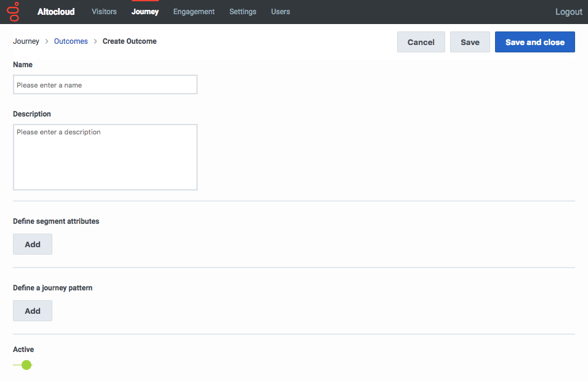Open the Visitors menu item
Image resolution: width=588 pixels, height=381 pixels.
click(104, 12)
